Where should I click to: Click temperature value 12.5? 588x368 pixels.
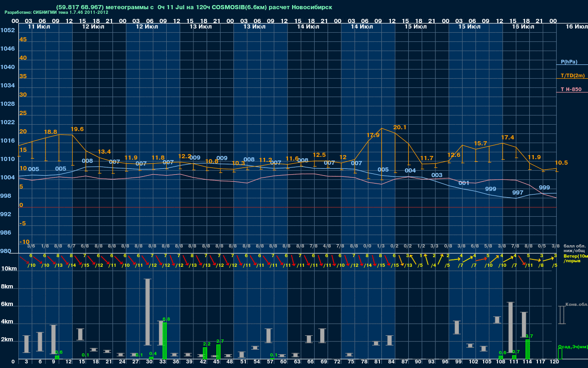[319, 155]
